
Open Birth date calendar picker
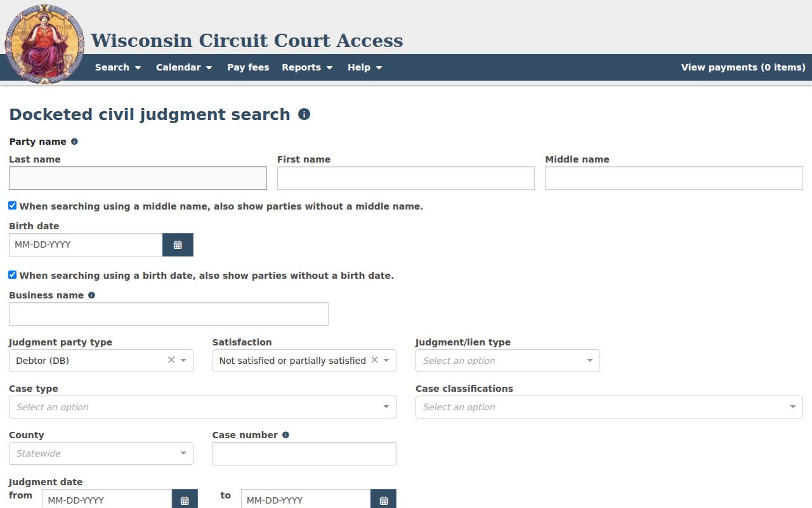[178, 245]
